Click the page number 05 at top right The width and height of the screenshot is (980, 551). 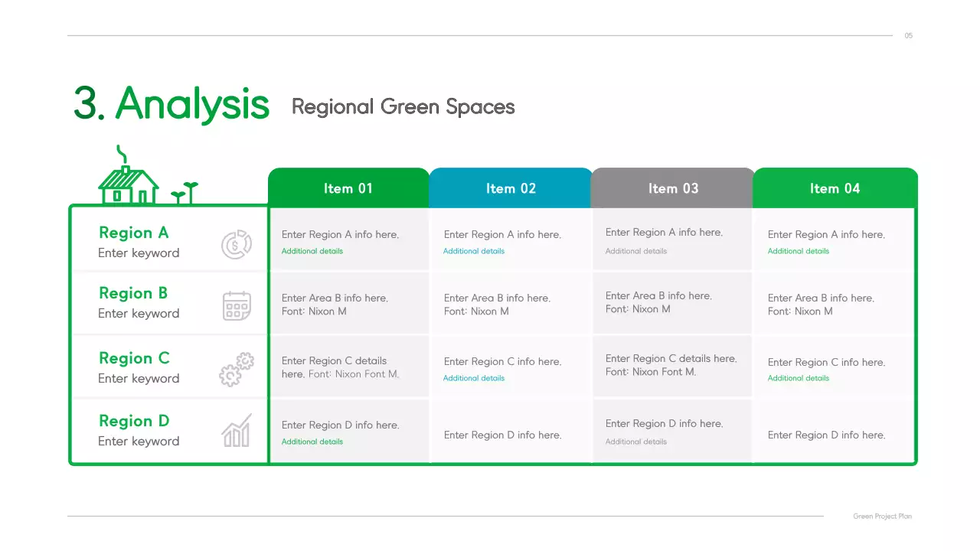tap(908, 35)
